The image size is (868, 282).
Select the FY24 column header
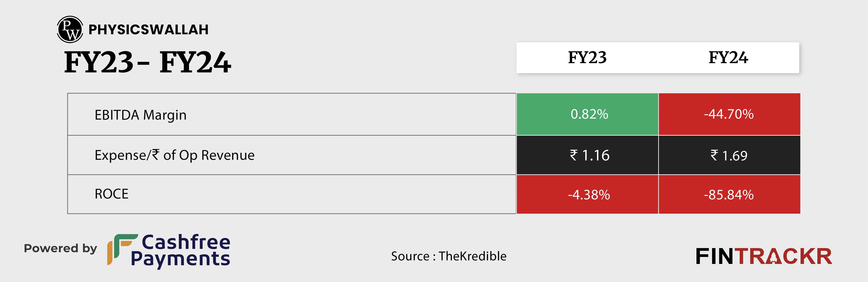coord(728,58)
